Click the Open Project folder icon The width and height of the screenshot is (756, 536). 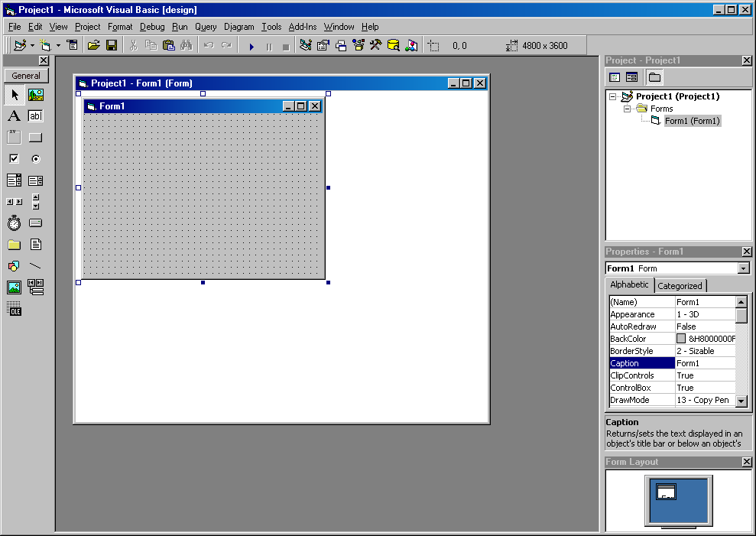[x=93, y=45]
